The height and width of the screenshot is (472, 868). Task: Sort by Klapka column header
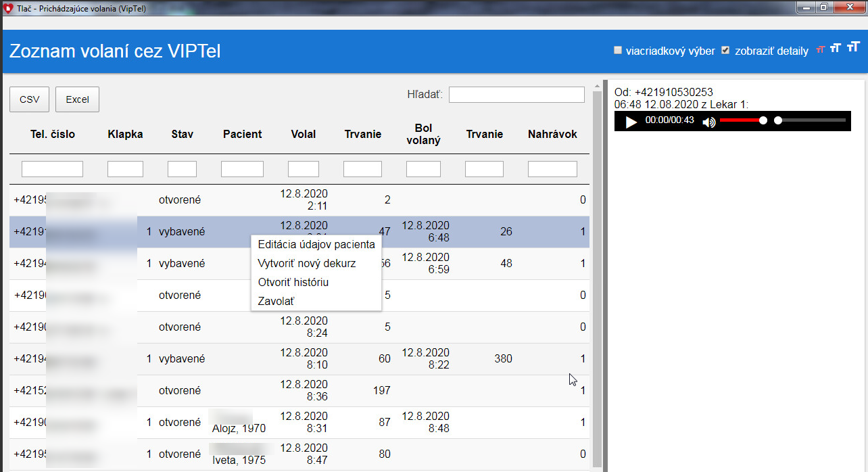tap(125, 134)
